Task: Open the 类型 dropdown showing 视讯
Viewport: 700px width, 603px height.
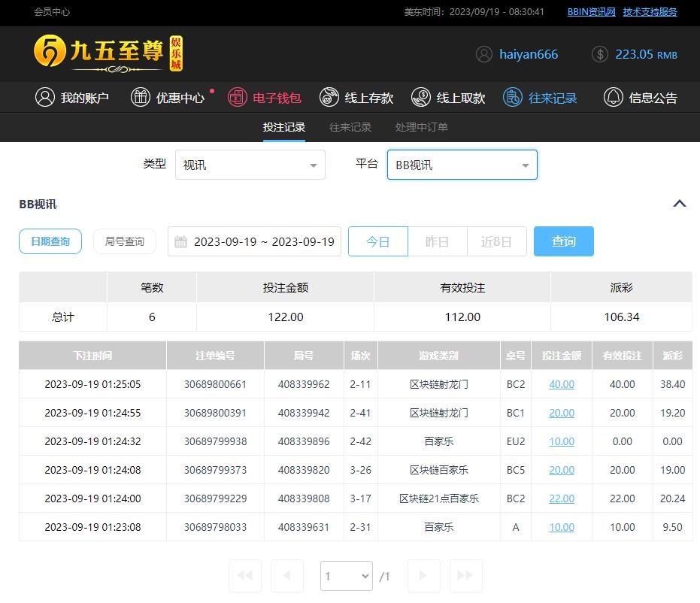Action: [x=250, y=165]
